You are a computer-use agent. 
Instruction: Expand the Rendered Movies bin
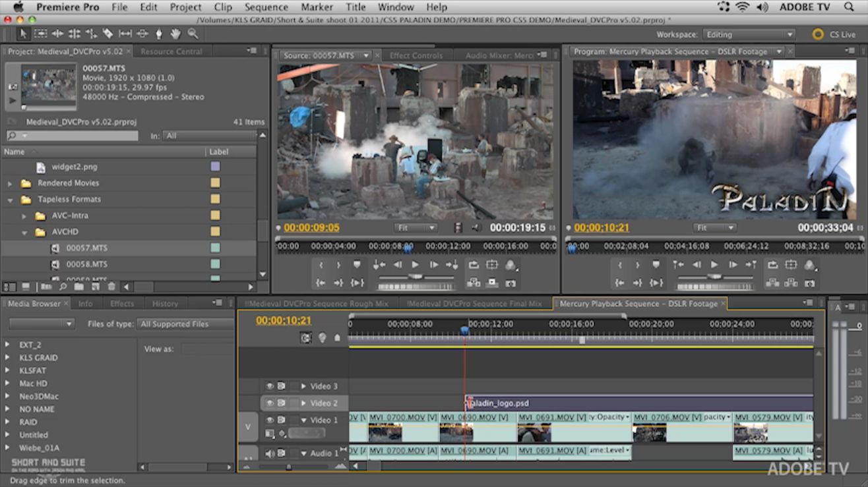tap(10, 183)
